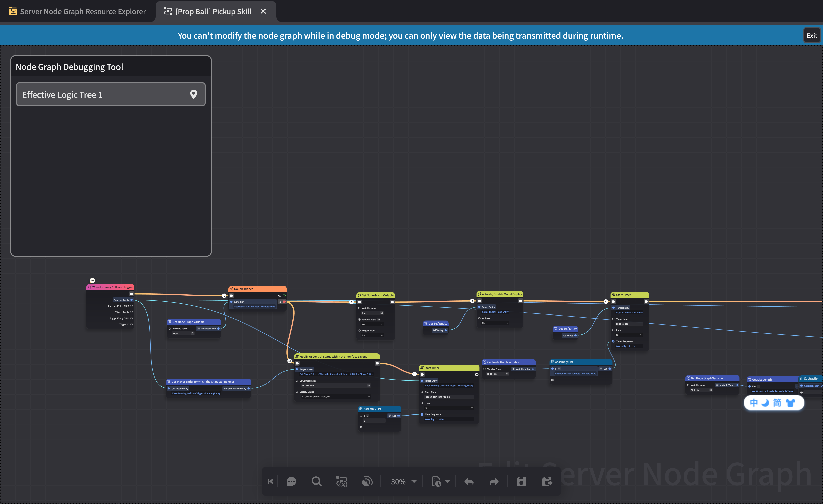Select the Get List Length node header
Screen dimensions: 823x504
pyautogui.click(x=772, y=380)
